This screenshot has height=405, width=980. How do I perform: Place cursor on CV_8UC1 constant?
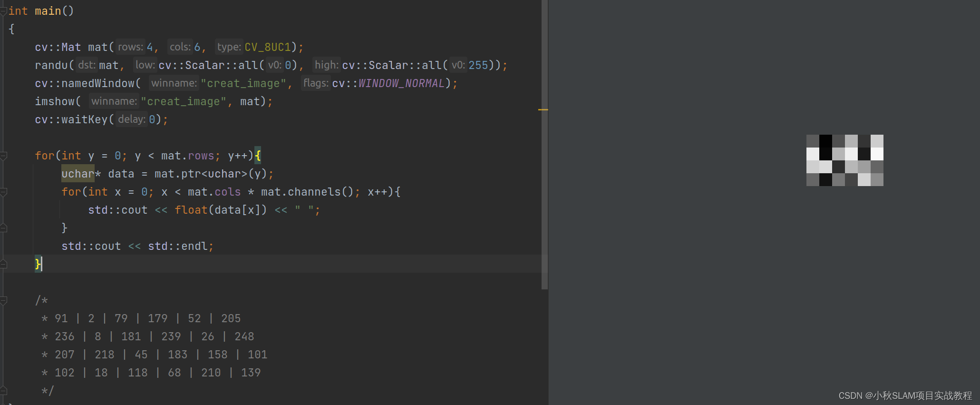tap(267, 47)
